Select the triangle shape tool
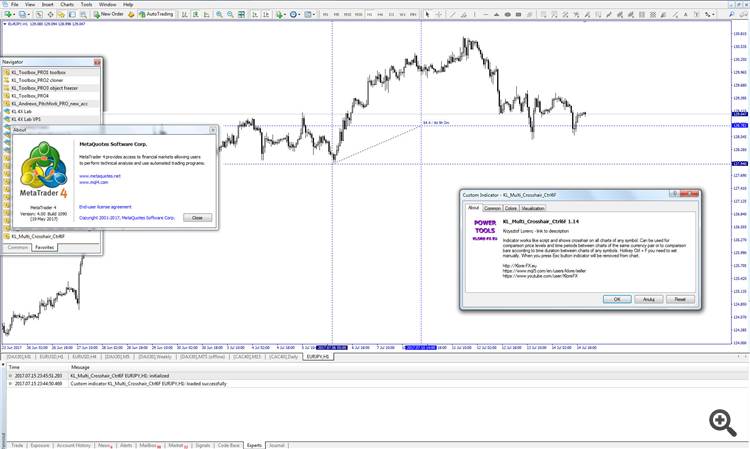The height and width of the screenshot is (449, 750). (x=496, y=14)
